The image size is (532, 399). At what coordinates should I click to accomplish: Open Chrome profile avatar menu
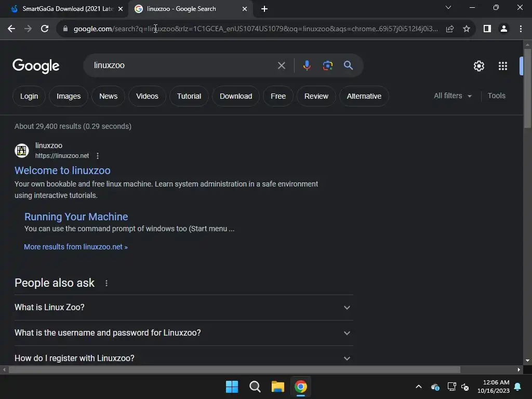point(504,29)
